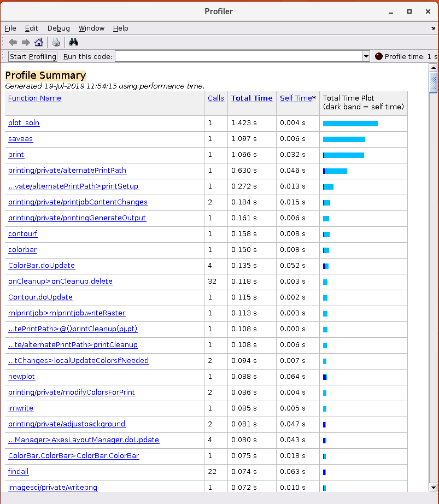Viewport: 439px width, 504px height.
Task: Open the imwrite function link
Action: (21, 408)
